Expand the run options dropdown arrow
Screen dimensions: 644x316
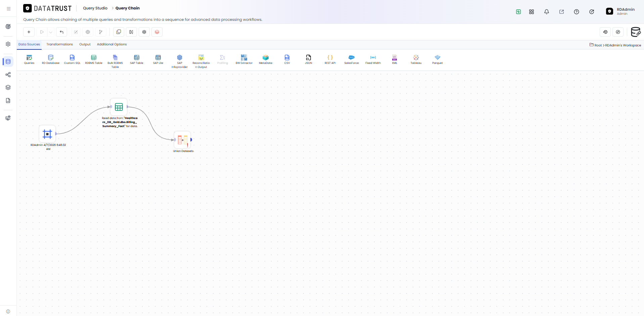(x=51, y=32)
